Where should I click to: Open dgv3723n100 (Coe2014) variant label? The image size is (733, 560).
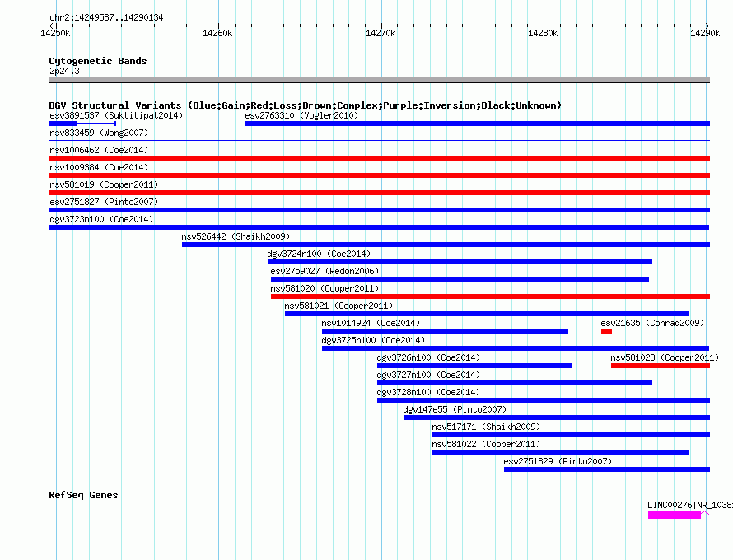coord(101,219)
